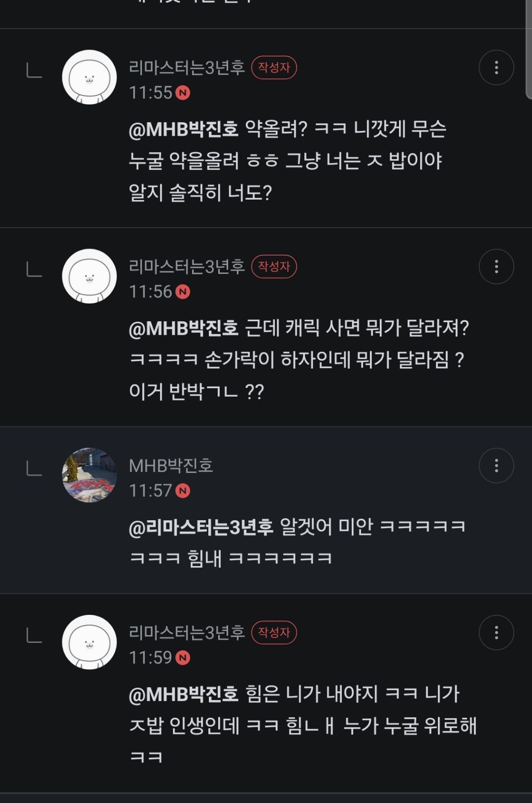Image resolution: width=532 pixels, height=803 pixels.
Task: Tap the kebab menu on MHB박진호's 11:57 comment
Action: 496,466
